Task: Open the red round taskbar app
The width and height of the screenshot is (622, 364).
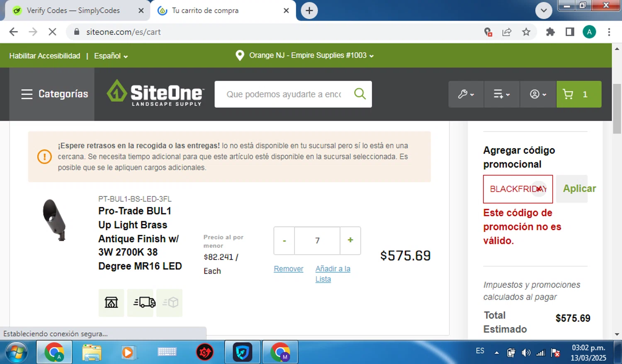Action: click(205, 352)
